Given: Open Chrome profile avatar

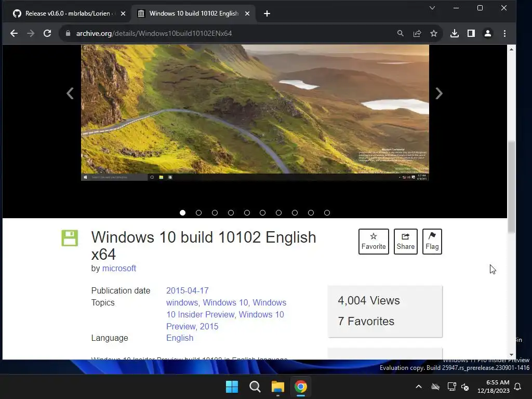Looking at the screenshot, I should click(487, 33).
